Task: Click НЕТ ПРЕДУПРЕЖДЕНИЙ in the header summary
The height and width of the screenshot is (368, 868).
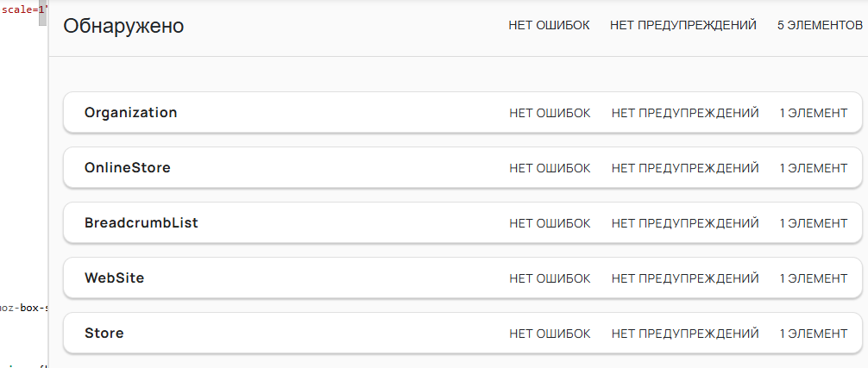Action: (683, 25)
